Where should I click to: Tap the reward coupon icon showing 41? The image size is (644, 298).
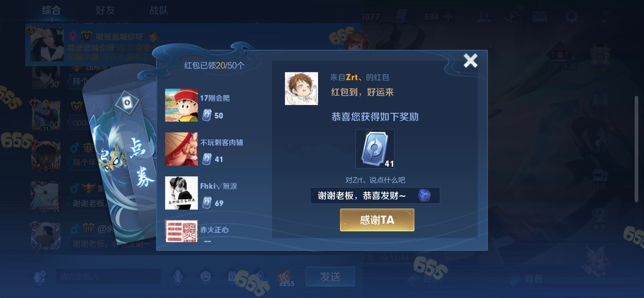375,149
